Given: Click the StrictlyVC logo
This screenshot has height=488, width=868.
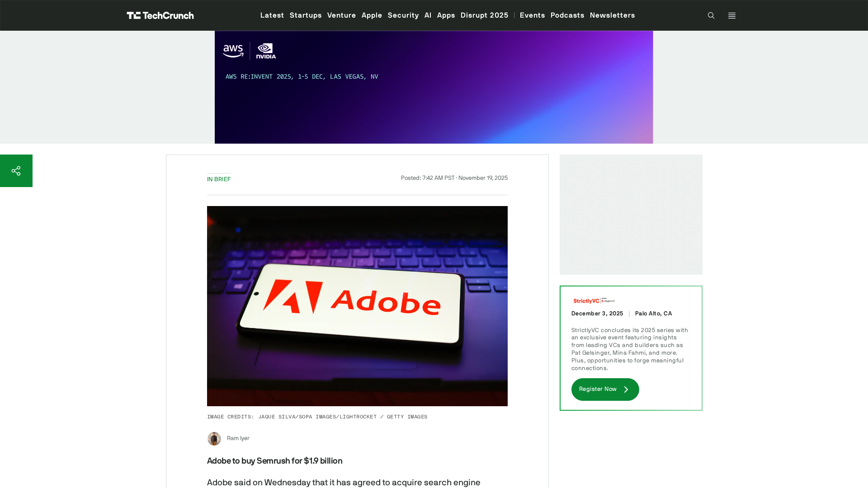Looking at the screenshot, I should [594, 301].
